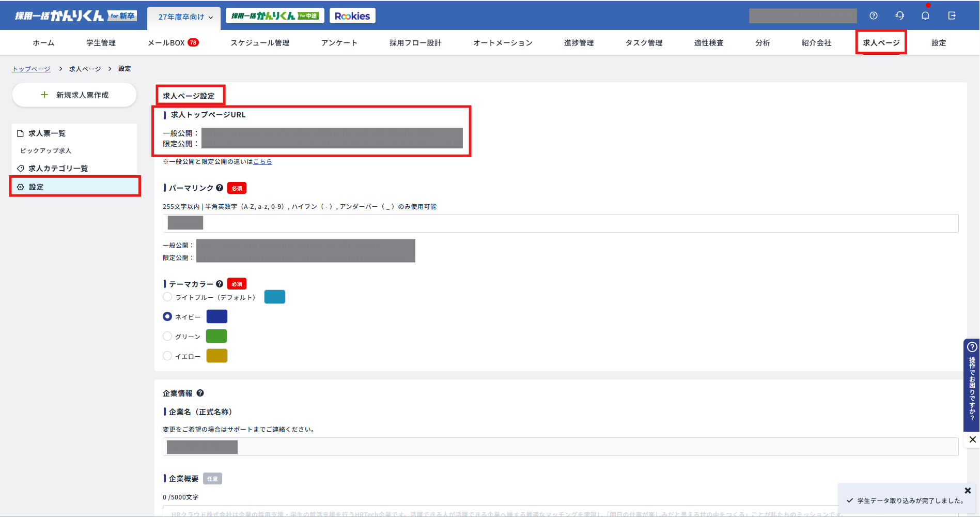This screenshot has width=980, height=517.
Task: Select the ライトブルー (デフォルト) radio button
Action: coord(167,297)
